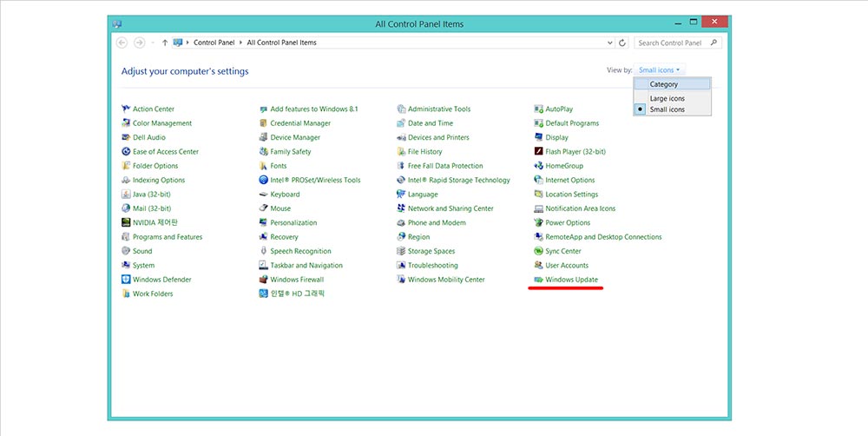The width and height of the screenshot is (868, 436).
Task: Open Add features to Windows 8.1
Action: coord(314,109)
